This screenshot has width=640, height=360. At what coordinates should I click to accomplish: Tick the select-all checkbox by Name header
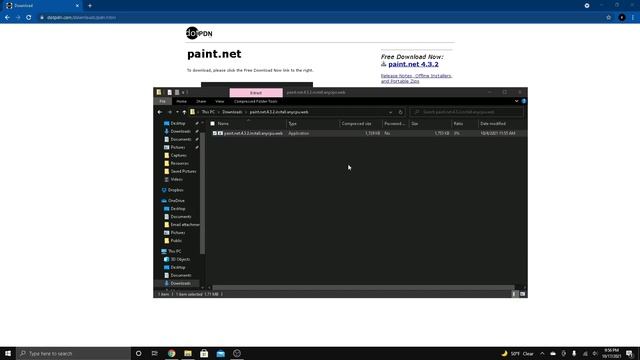coord(212,123)
